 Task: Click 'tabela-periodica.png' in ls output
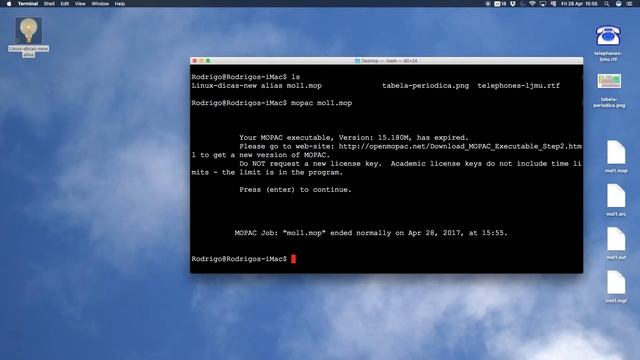coord(425,86)
